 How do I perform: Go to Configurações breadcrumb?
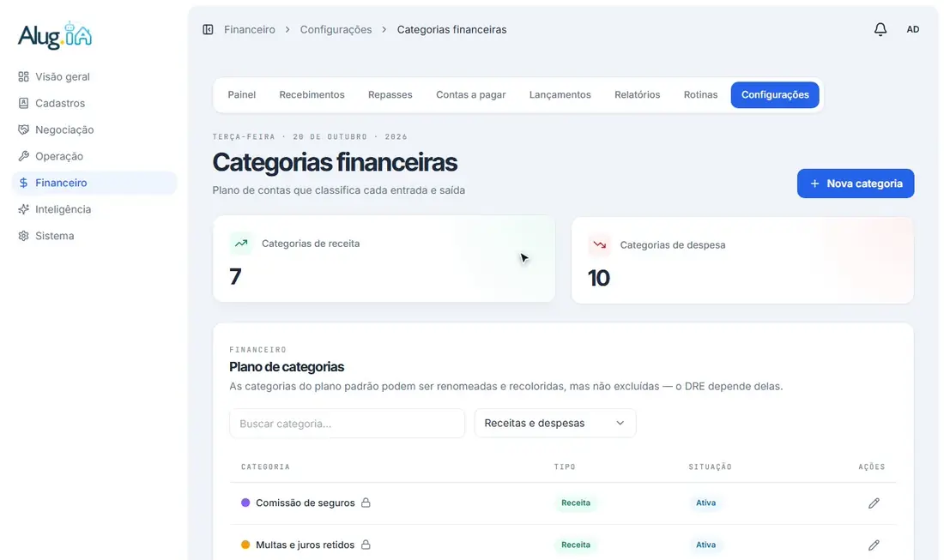click(336, 29)
